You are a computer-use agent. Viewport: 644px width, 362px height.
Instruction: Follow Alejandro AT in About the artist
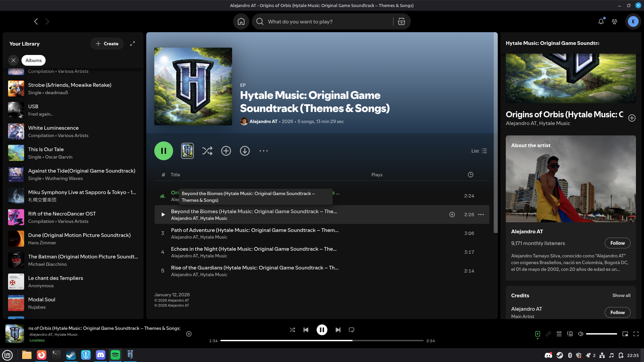[617, 243]
